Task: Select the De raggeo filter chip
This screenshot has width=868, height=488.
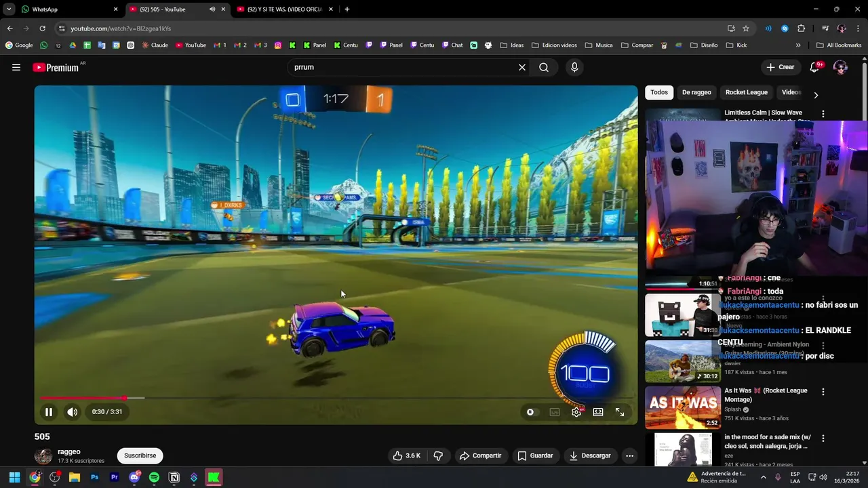Action: coord(696,92)
